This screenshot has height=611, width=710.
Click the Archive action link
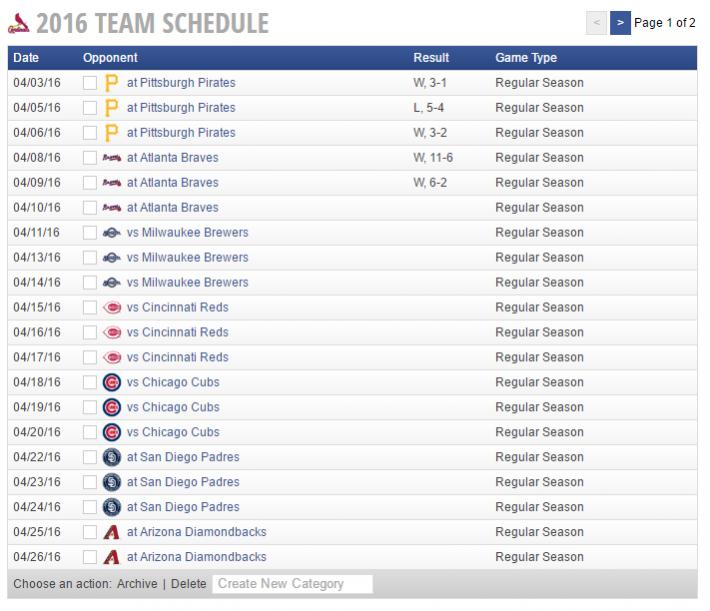[137, 584]
